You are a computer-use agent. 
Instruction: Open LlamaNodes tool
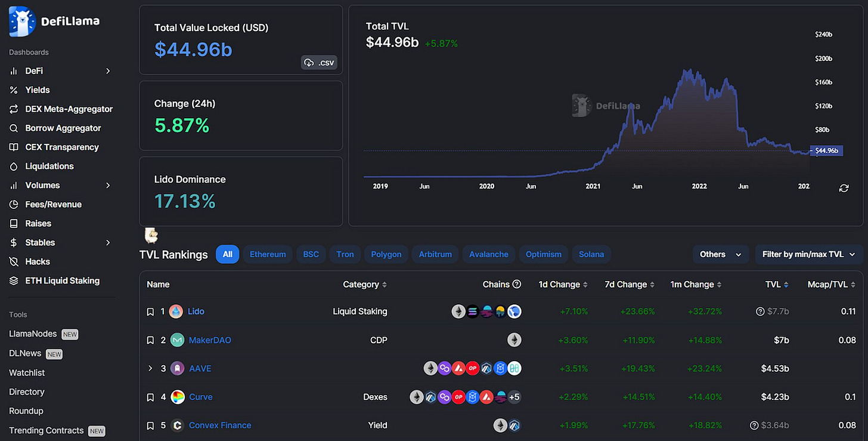[x=33, y=334]
